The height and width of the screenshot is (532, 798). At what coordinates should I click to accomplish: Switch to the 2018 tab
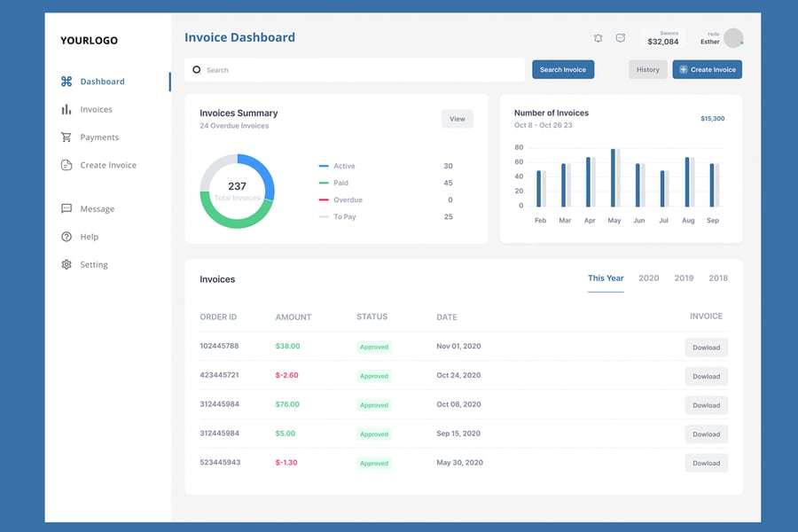click(x=718, y=278)
